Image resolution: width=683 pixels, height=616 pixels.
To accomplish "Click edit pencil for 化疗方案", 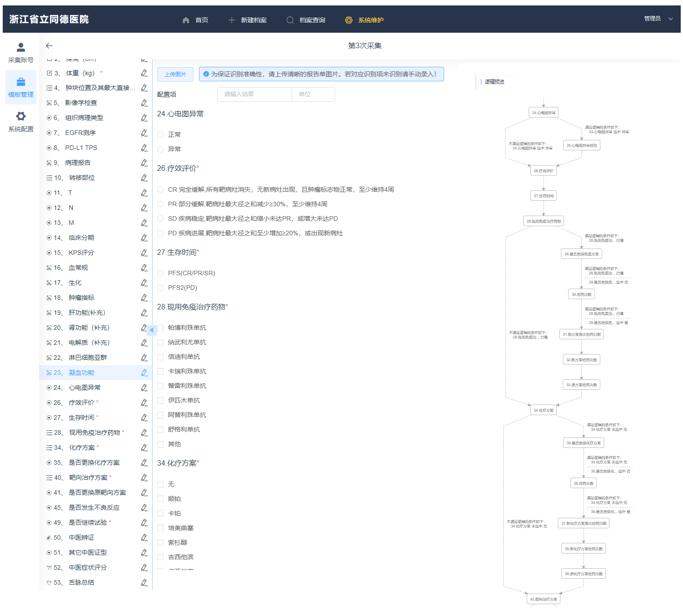I will click(x=144, y=447).
